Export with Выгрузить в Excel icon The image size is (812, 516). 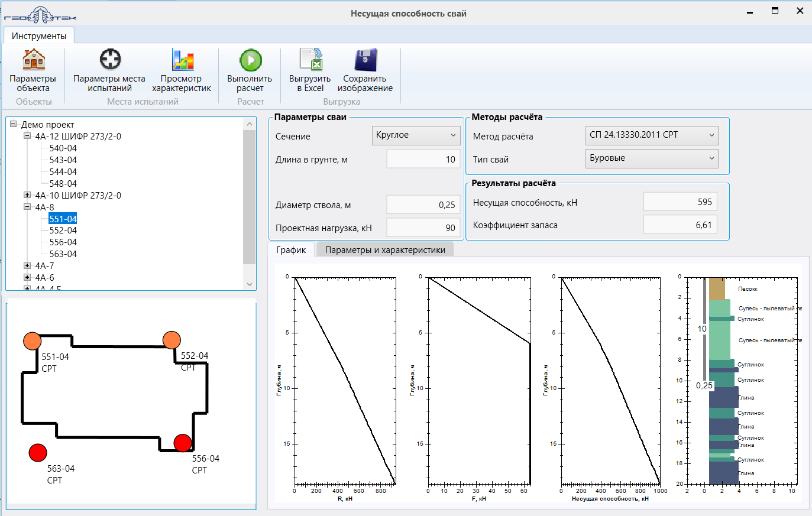point(310,60)
